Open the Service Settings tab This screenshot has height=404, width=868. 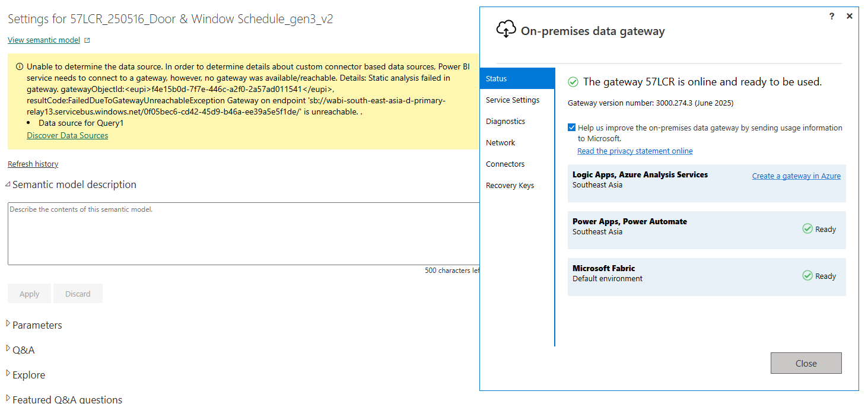pos(517,100)
